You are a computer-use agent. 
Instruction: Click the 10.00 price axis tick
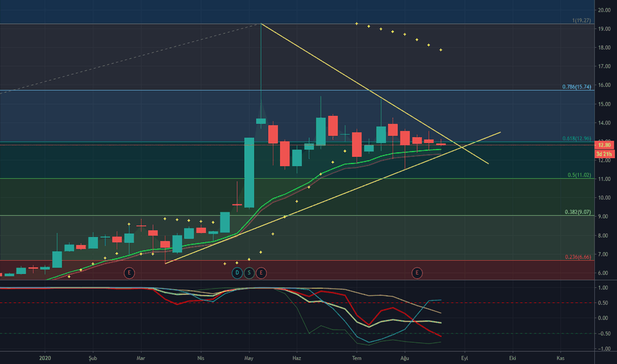(604, 198)
